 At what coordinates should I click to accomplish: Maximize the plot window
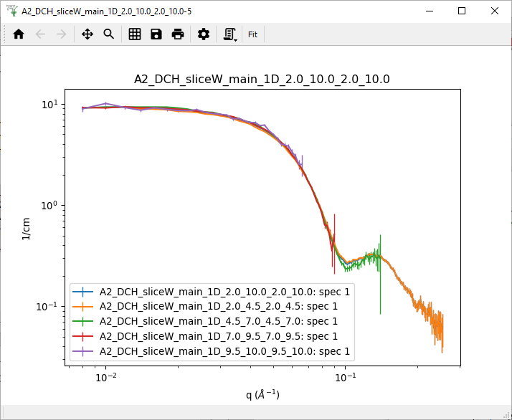(462, 11)
